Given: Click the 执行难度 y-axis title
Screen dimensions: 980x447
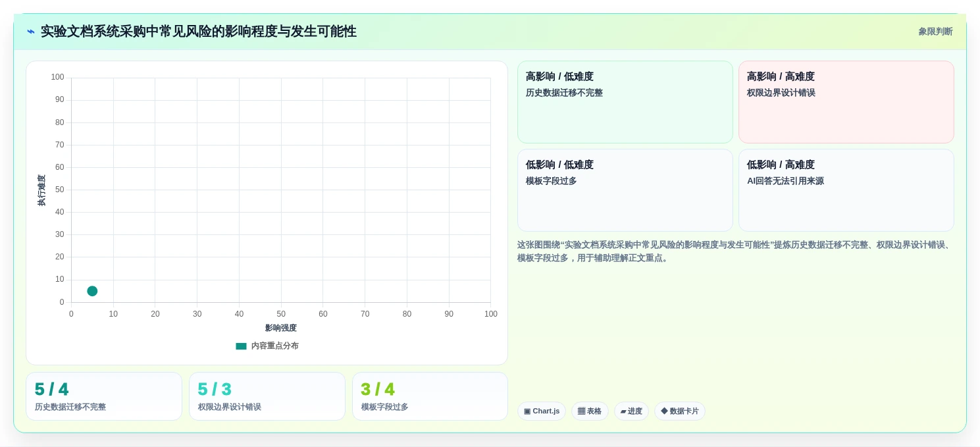Looking at the screenshot, I should pos(41,190).
